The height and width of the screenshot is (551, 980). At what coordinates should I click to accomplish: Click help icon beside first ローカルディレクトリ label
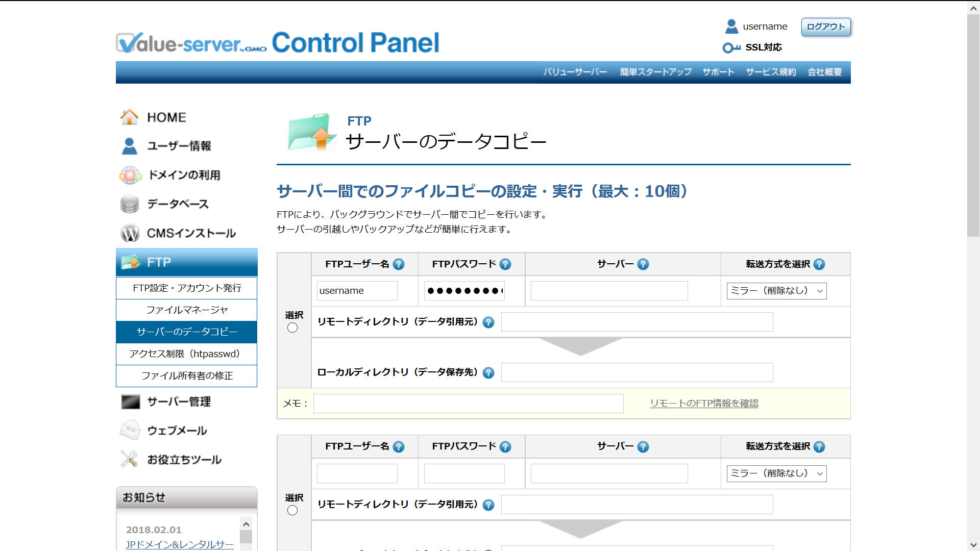[x=488, y=373]
